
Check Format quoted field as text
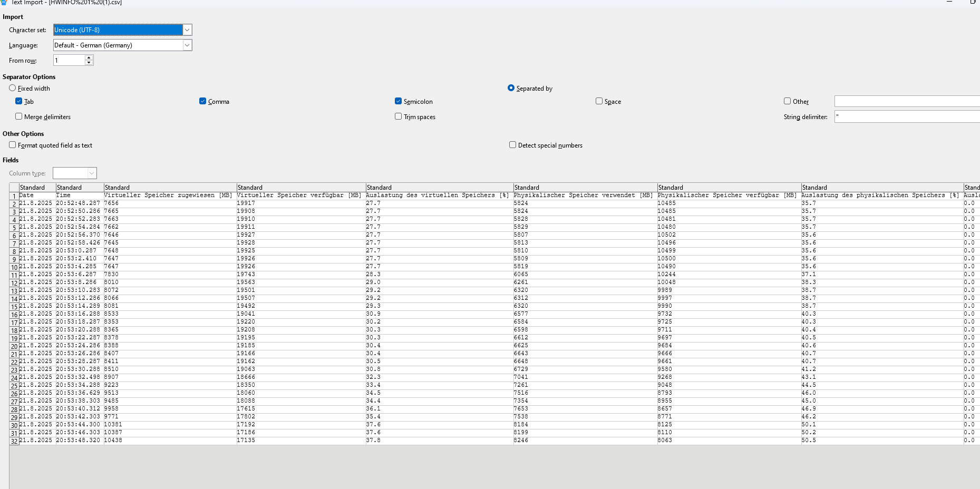click(13, 145)
